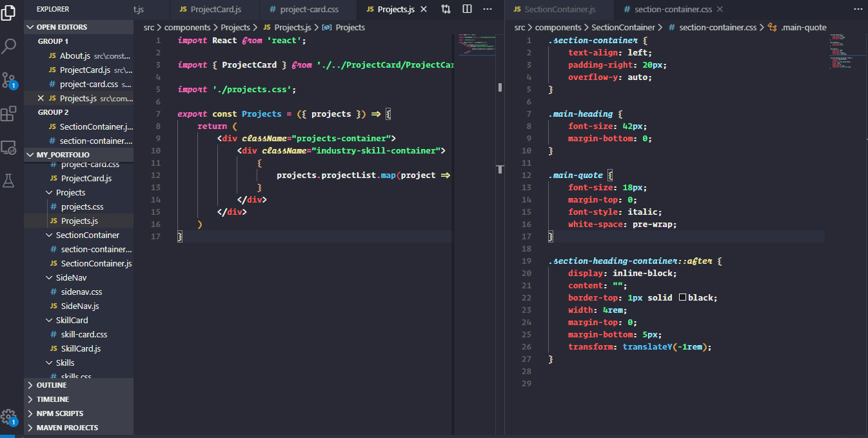Switch to the SectionContainer.js tab
868x438 pixels.
click(x=560, y=10)
